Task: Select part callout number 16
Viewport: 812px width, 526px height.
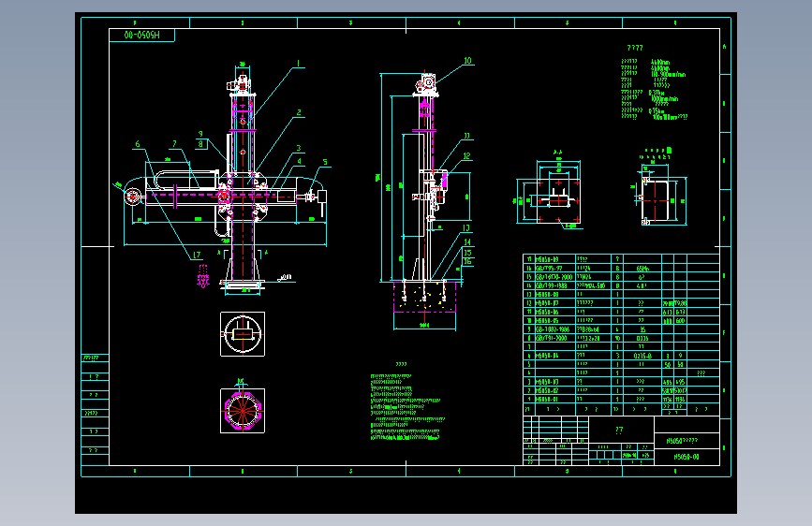Action: tap(467, 261)
